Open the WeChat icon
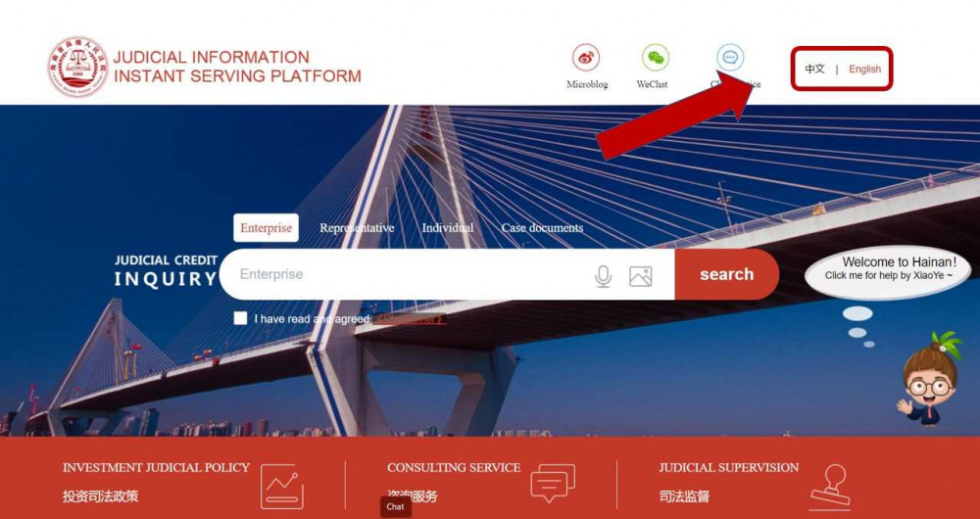 (x=655, y=58)
